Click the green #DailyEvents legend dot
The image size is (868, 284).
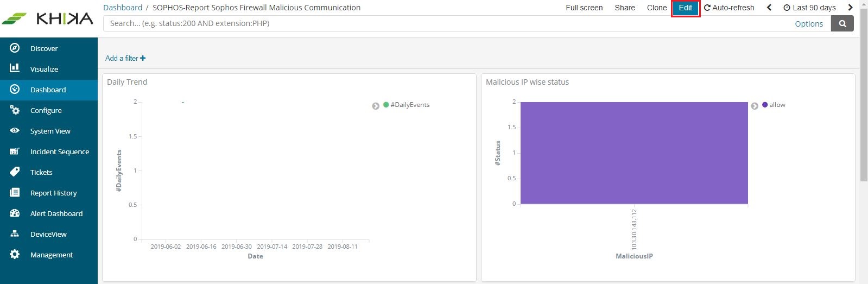tap(386, 105)
